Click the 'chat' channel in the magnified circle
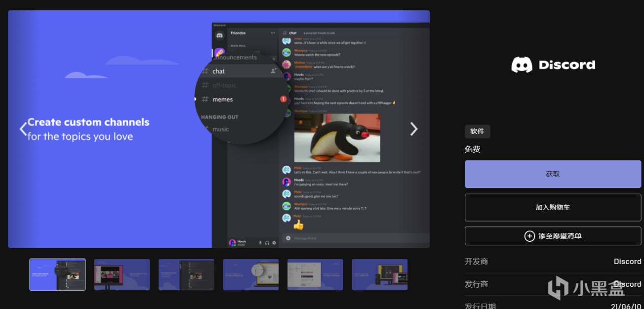The height and width of the screenshot is (309, 644). [x=218, y=71]
